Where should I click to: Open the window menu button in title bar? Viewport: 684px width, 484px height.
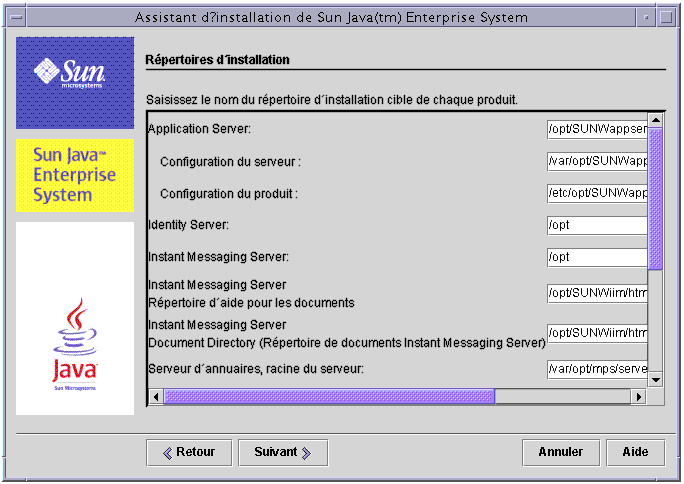pyautogui.click(x=17, y=17)
